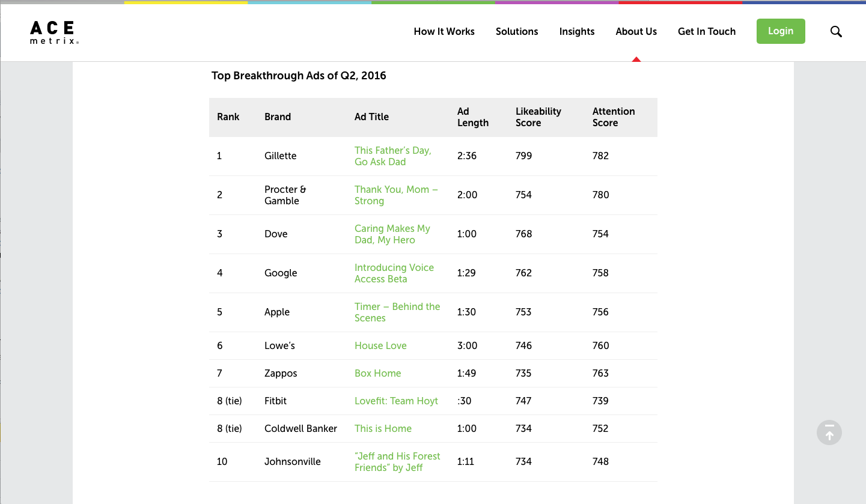
Task: Open "Jeff and His Forest Friends" link
Action: pyautogui.click(x=397, y=462)
